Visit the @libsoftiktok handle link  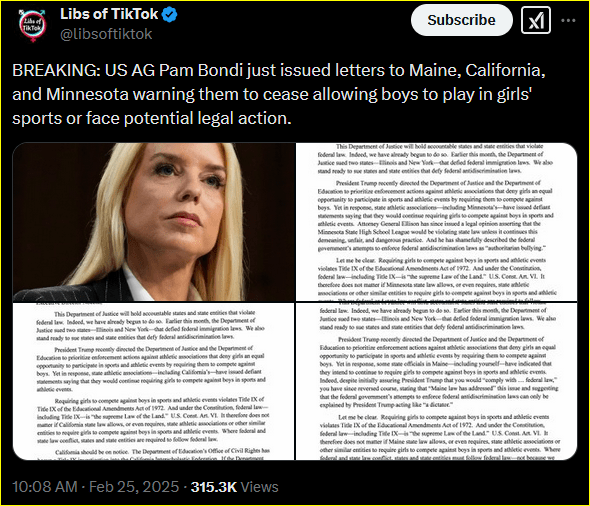point(106,34)
